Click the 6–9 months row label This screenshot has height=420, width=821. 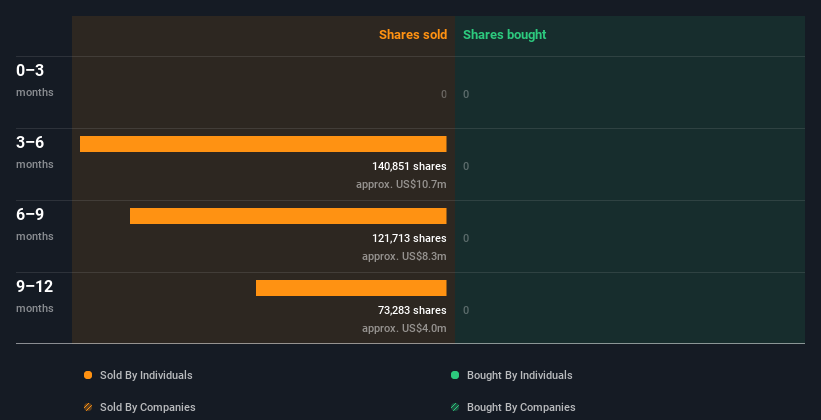pyautogui.click(x=35, y=224)
